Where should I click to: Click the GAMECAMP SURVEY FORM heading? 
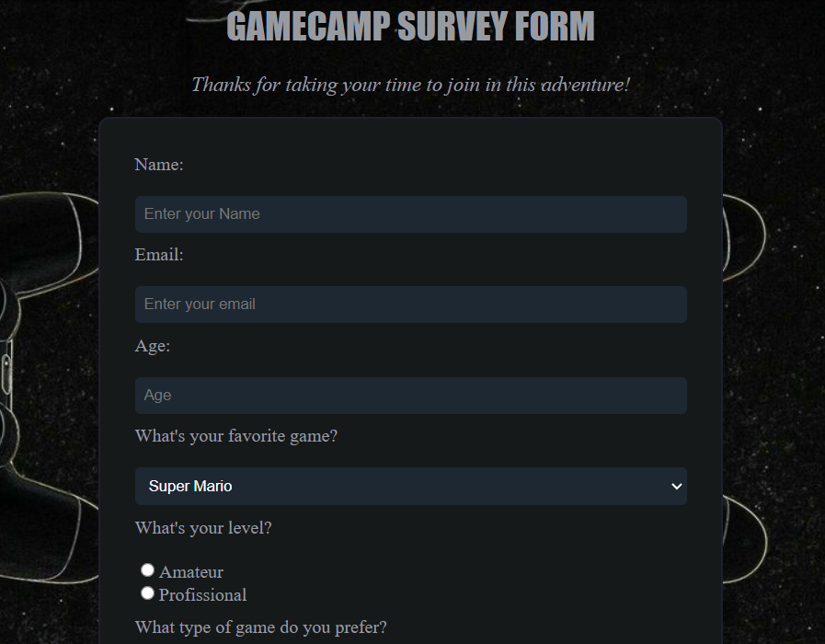(410, 25)
